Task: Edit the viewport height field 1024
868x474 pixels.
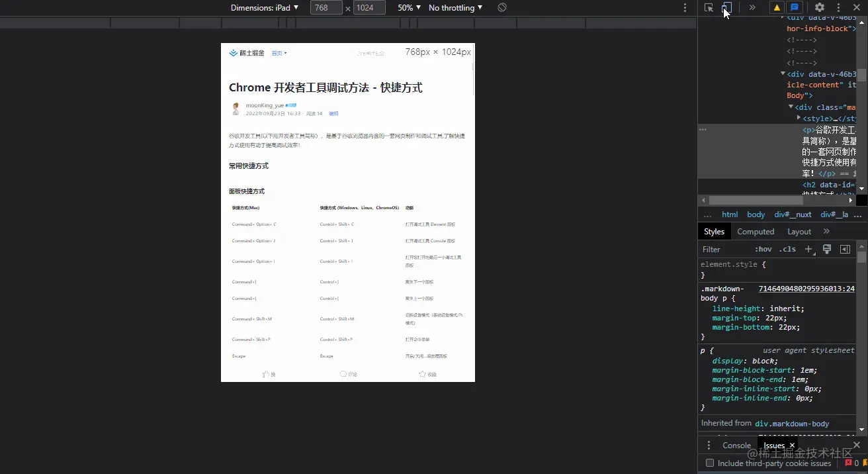Action: click(370, 8)
